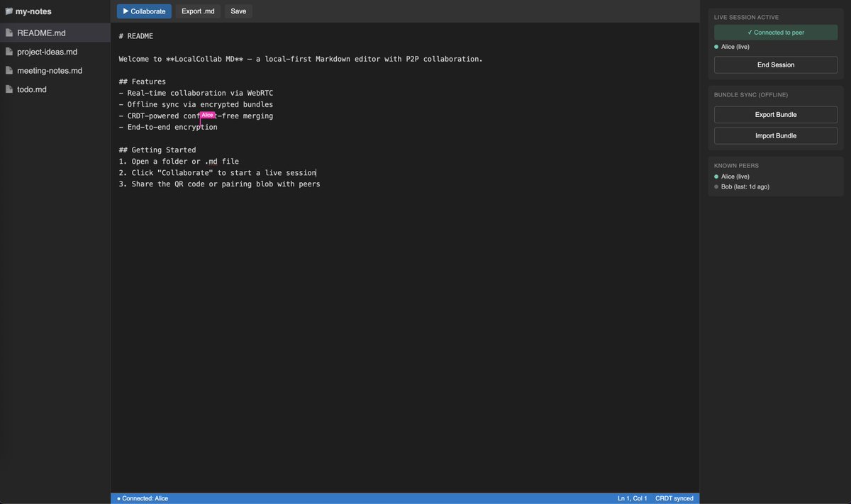This screenshot has height=504, width=851.
Task: Click the file icon beside todo.md
Action: point(9,89)
